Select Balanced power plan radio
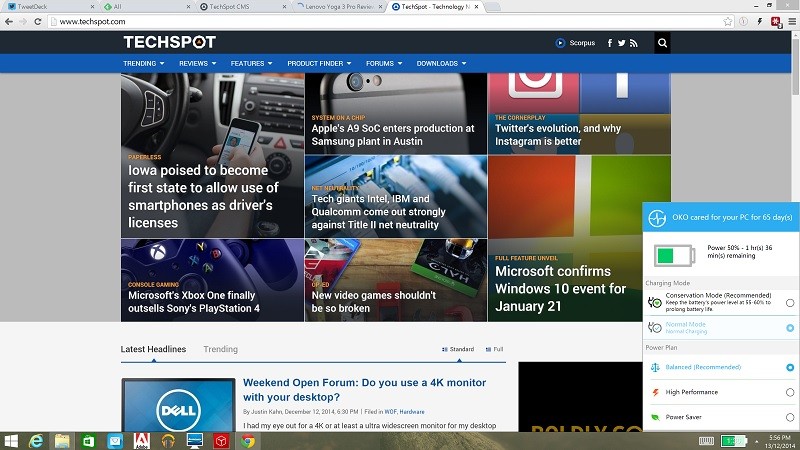 pyautogui.click(x=790, y=367)
